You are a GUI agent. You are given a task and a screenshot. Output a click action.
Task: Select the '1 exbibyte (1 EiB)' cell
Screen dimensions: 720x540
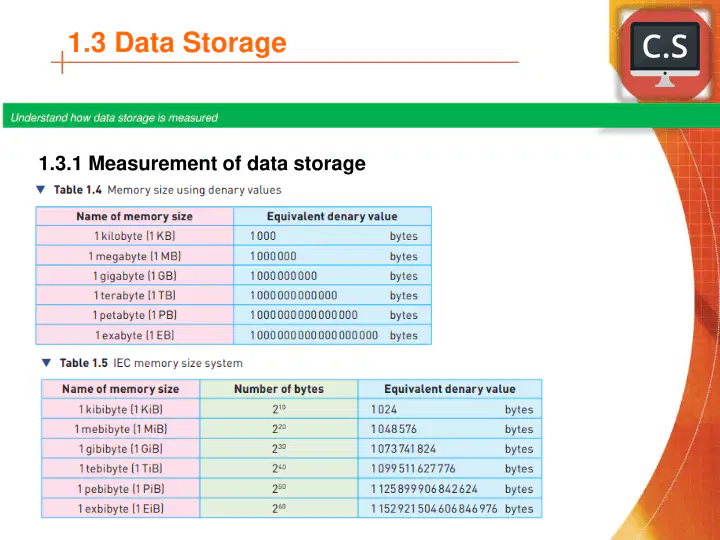pos(120,508)
